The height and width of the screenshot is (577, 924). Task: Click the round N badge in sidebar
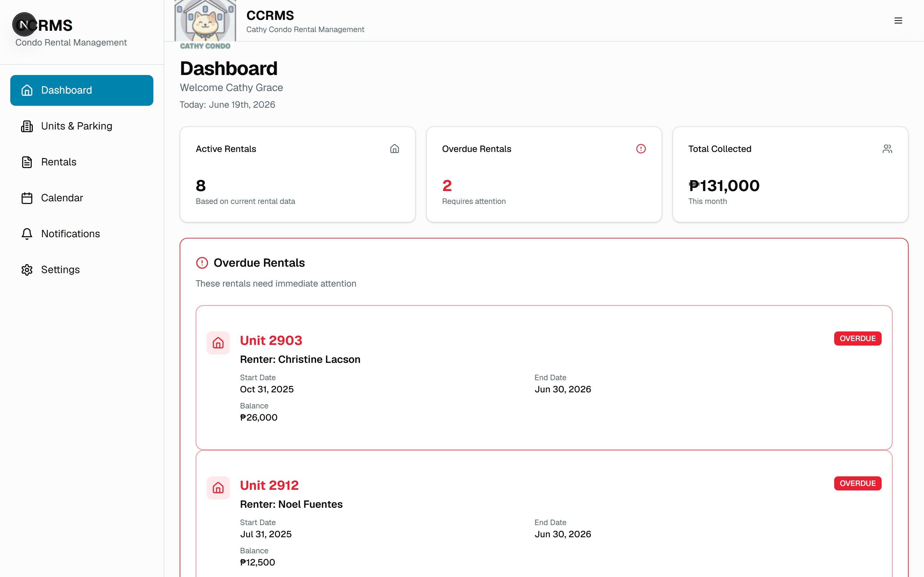point(24,24)
